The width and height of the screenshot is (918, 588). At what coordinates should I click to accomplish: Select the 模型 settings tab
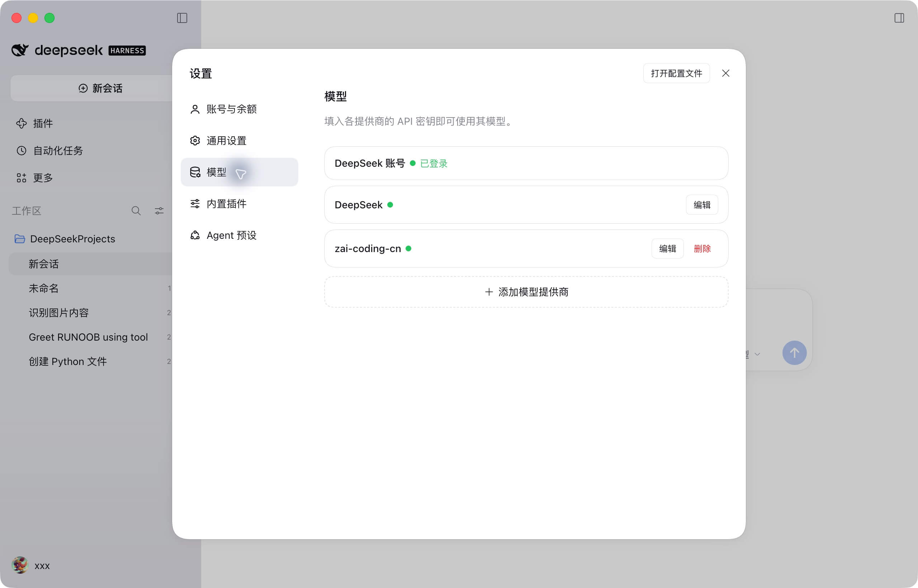point(240,172)
